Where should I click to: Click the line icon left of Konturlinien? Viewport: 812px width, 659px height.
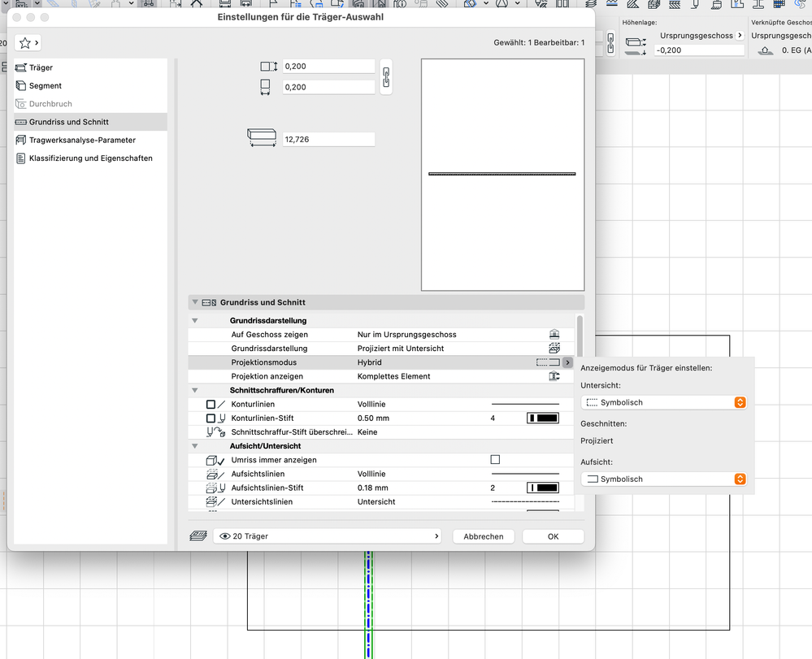click(x=215, y=405)
